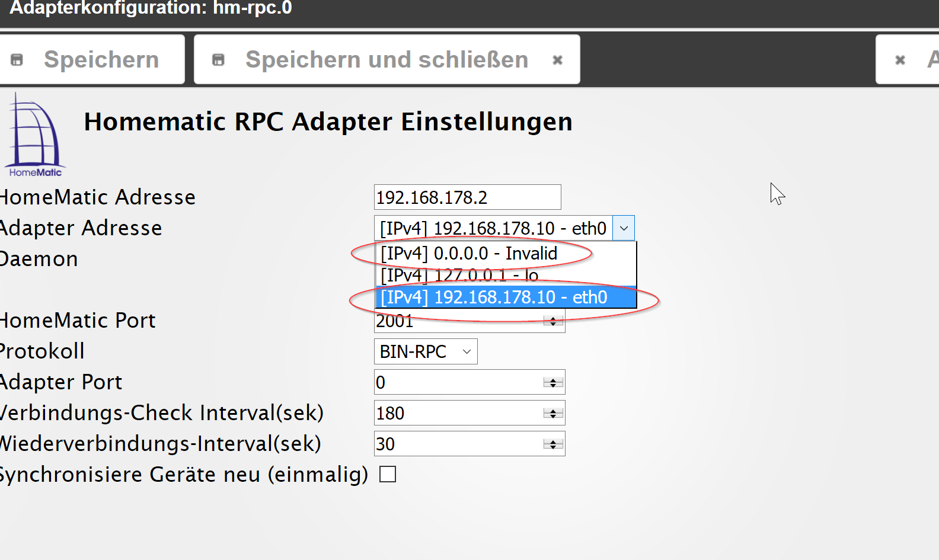Image resolution: width=939 pixels, height=560 pixels.
Task: Choose the 127.0.0.1 - lo option
Action: pos(506,276)
